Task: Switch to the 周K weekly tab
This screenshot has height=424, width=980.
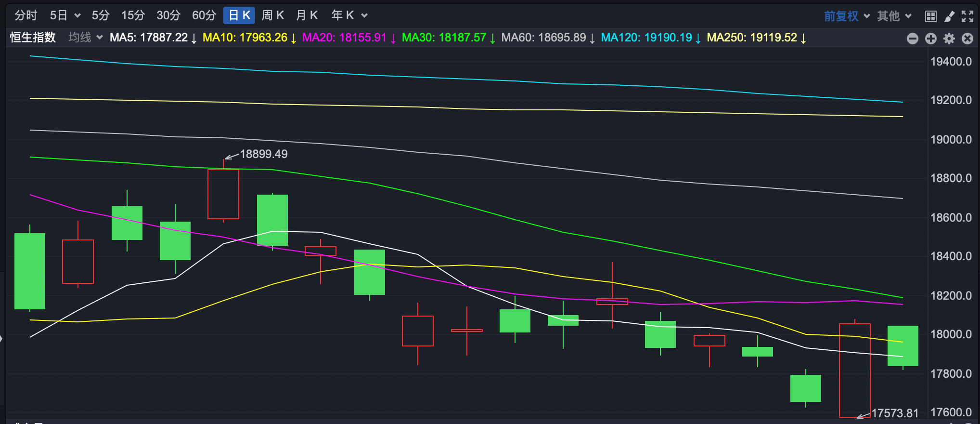Action: pos(272,15)
